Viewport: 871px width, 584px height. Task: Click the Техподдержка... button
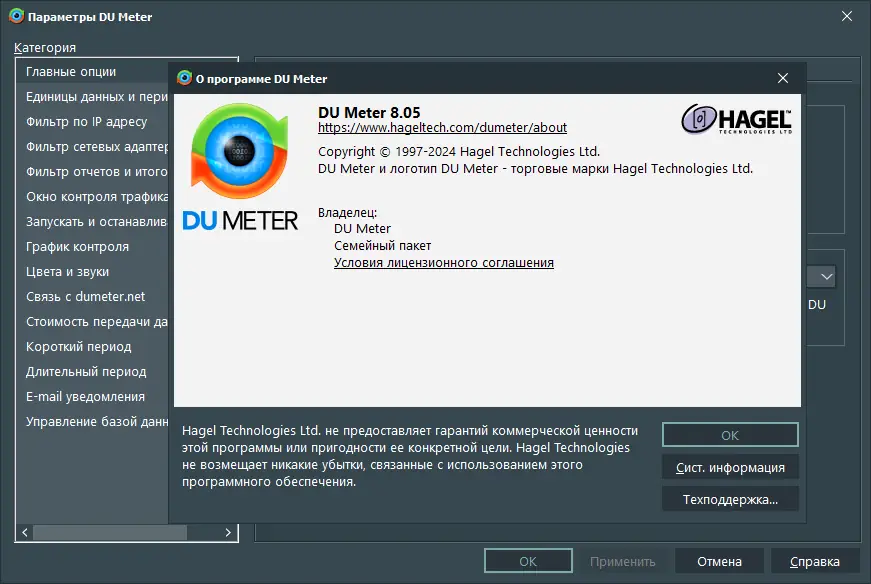(730, 499)
